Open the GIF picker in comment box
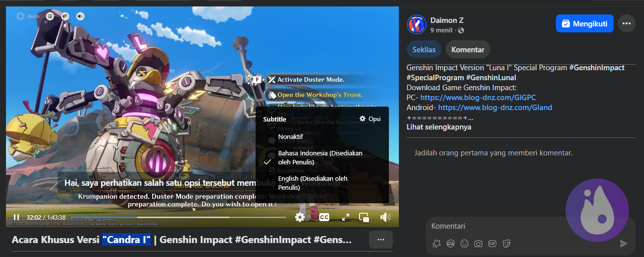 [x=492, y=244]
